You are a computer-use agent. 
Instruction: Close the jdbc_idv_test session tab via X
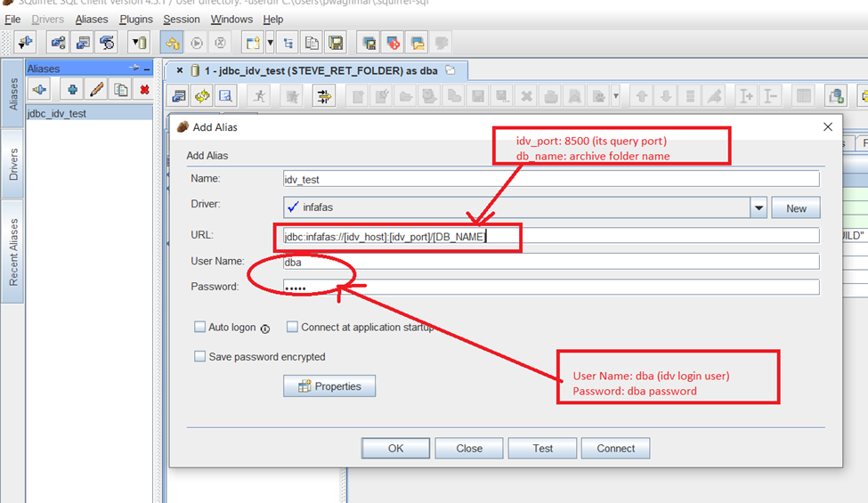click(179, 71)
